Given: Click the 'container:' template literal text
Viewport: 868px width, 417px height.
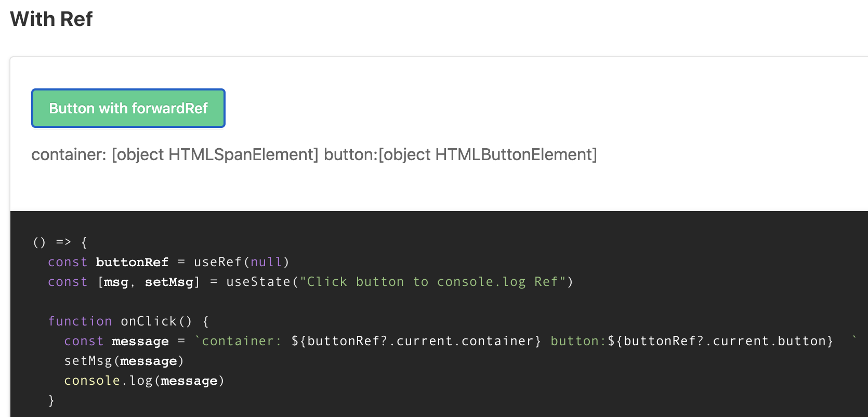Looking at the screenshot, I should (x=239, y=341).
